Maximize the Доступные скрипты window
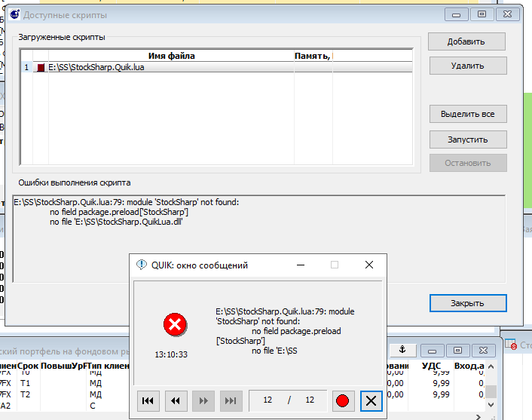The height and width of the screenshot is (420, 532). coord(482,14)
